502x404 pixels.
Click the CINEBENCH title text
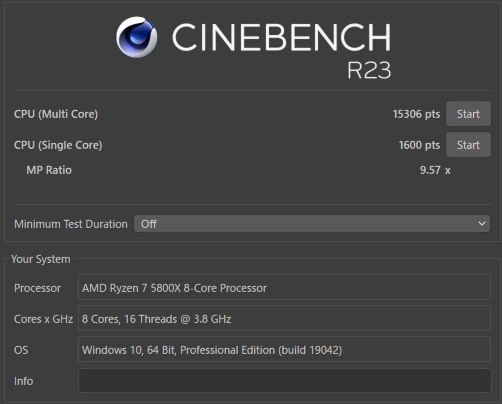(281, 37)
